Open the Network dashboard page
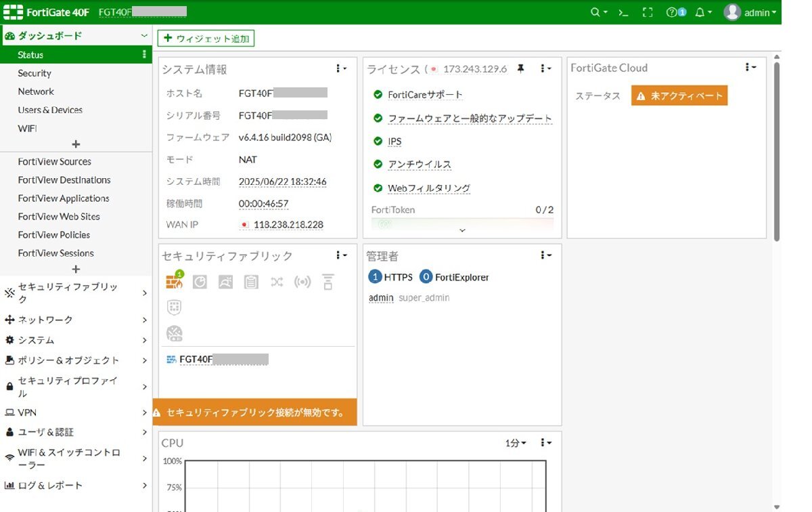812x512 pixels. (36, 91)
